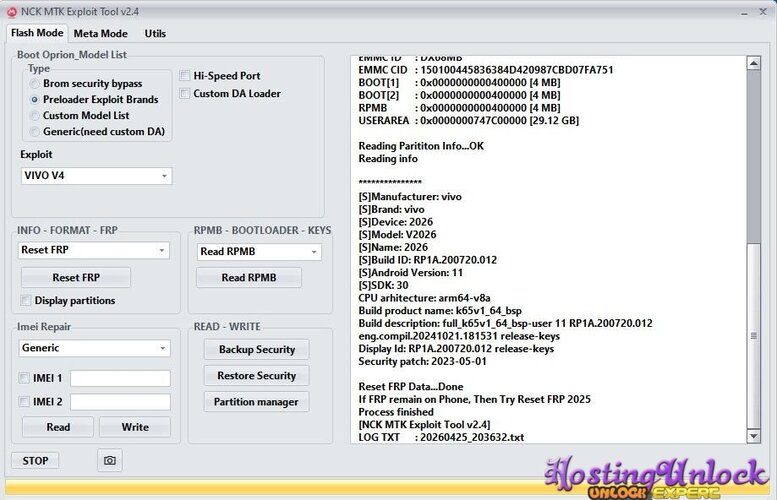Click the 'Reset FRP Data...Done' log line
777x500 pixels.
(x=411, y=387)
